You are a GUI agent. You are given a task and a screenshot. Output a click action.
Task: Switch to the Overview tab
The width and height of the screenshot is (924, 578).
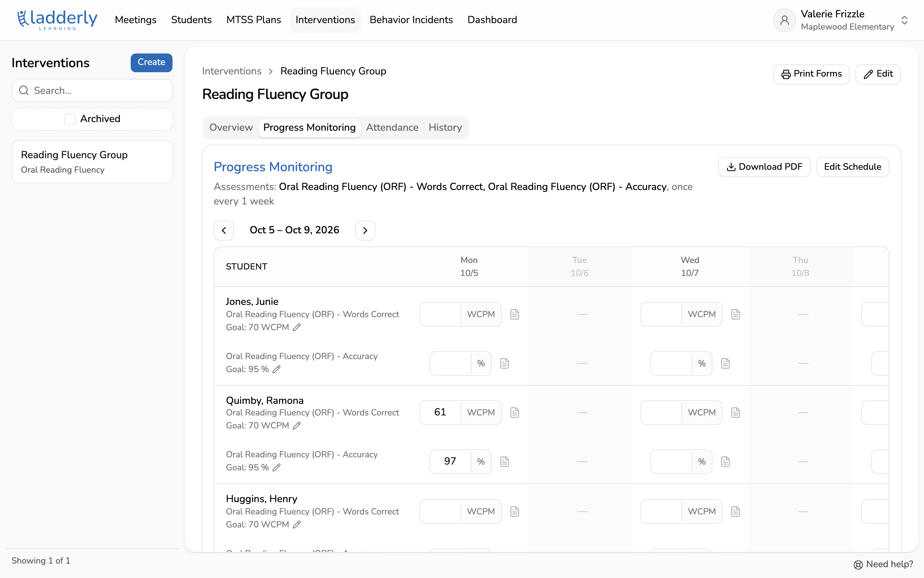click(231, 128)
